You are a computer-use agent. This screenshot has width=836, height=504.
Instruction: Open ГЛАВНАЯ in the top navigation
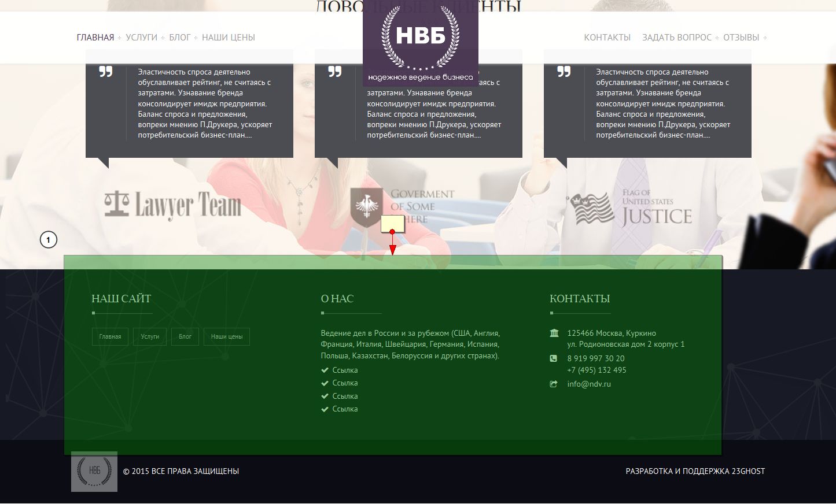tap(95, 38)
